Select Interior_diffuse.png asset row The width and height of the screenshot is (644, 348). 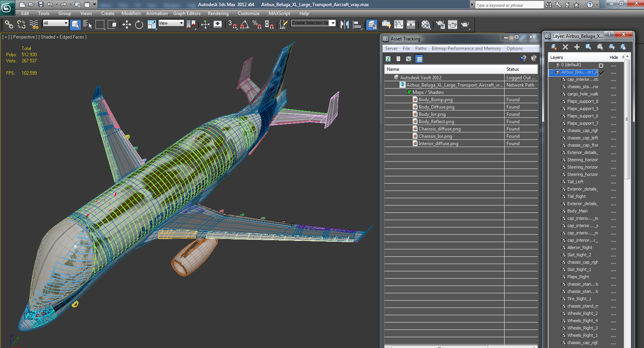461,144
